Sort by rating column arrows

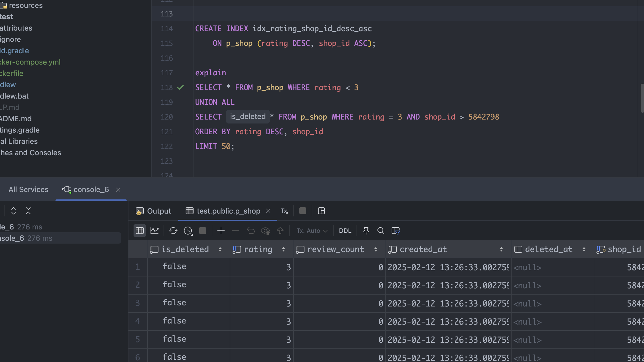(283, 249)
